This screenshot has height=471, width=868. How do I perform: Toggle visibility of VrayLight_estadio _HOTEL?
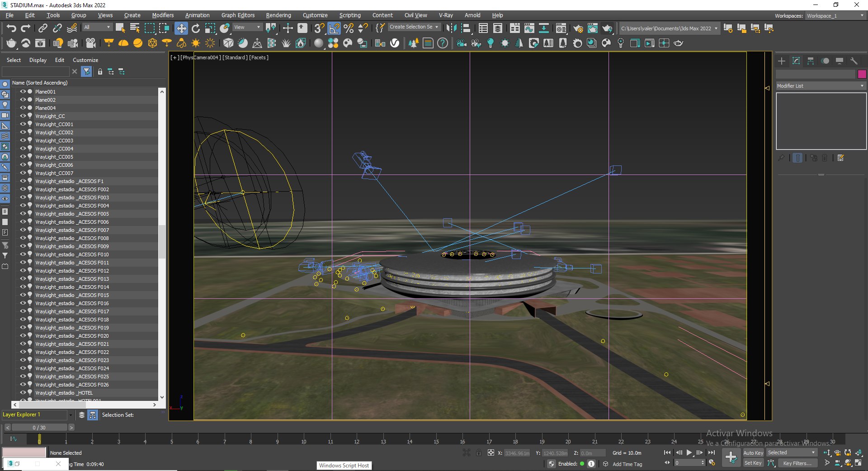[x=23, y=392]
